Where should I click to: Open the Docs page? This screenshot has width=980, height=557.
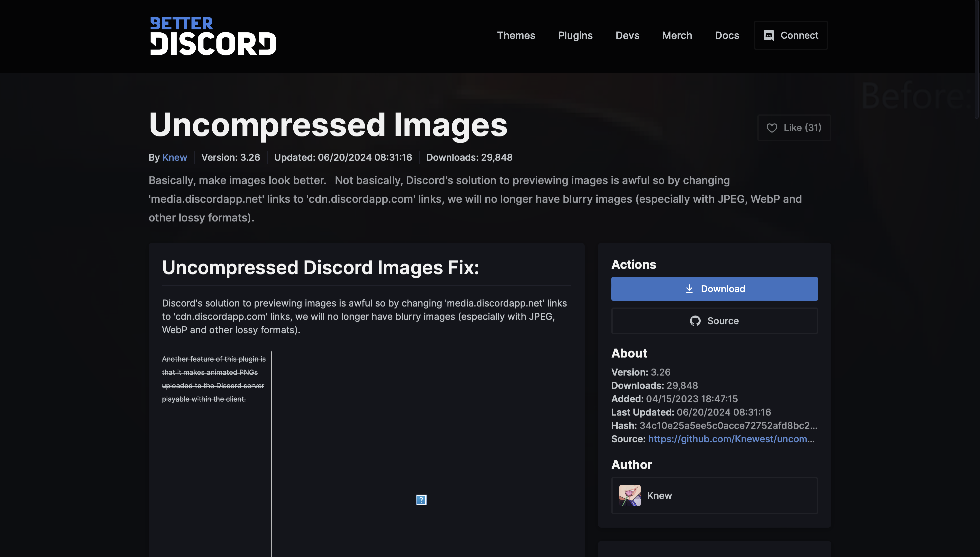pyautogui.click(x=727, y=35)
